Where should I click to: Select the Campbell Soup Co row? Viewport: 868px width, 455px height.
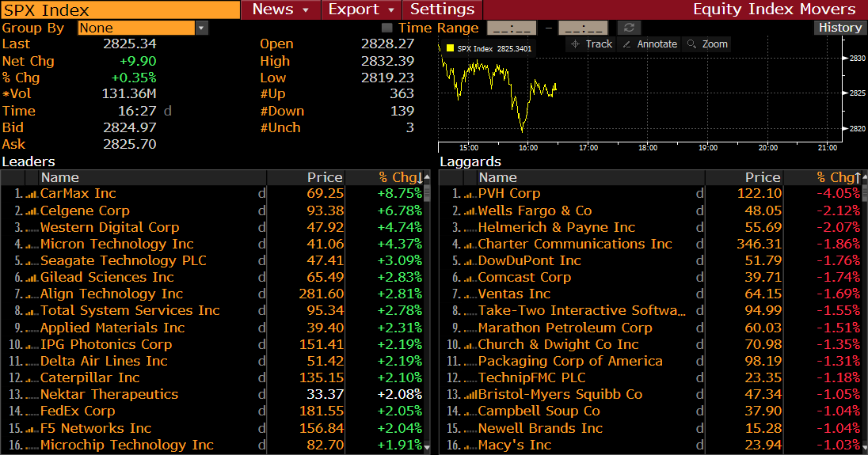tap(650, 411)
